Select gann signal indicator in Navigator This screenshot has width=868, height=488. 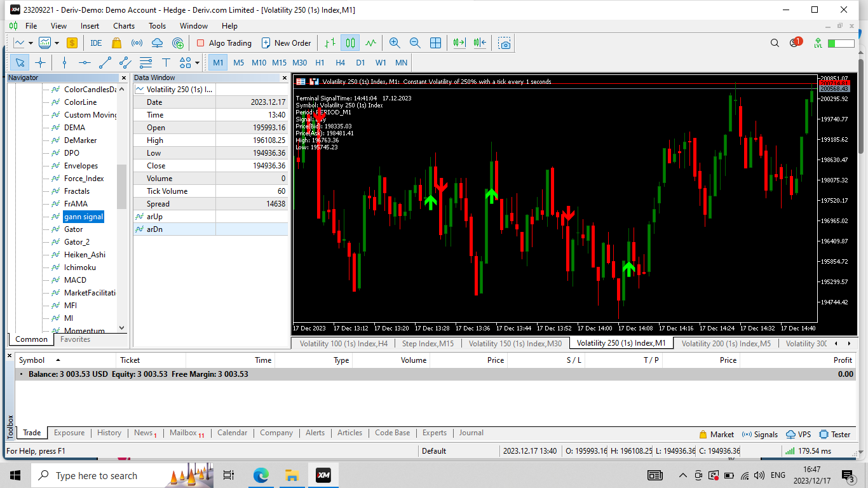(x=83, y=217)
